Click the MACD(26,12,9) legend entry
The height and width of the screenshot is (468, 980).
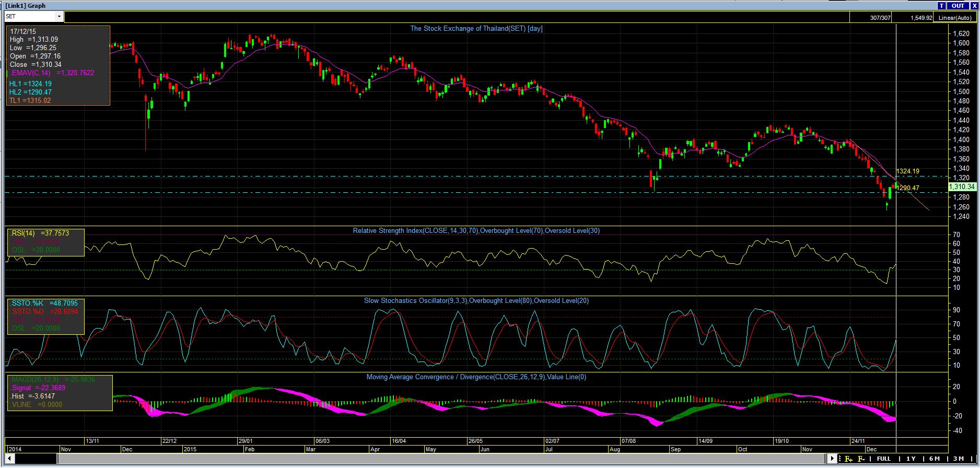pyautogui.click(x=52, y=380)
